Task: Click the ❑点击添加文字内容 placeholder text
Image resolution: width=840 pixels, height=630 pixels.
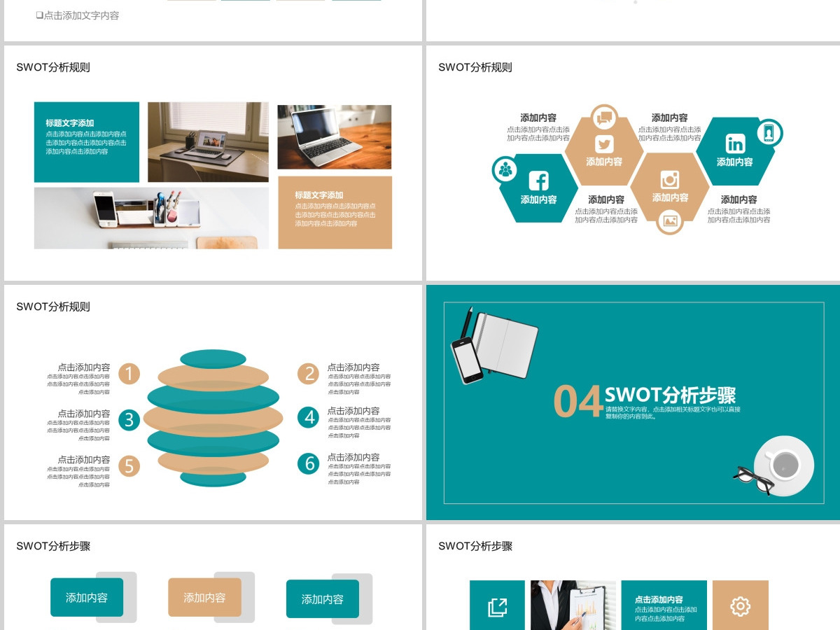Action: click(78, 15)
